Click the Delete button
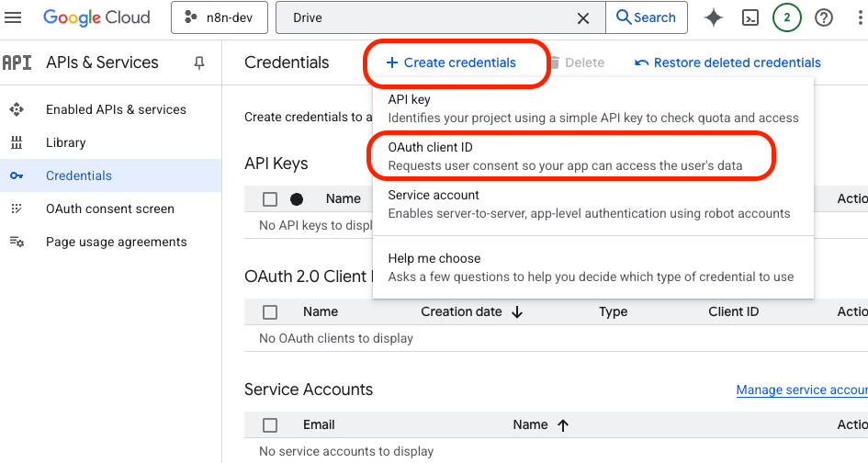Viewport: 868px width, 463px height. coord(576,62)
